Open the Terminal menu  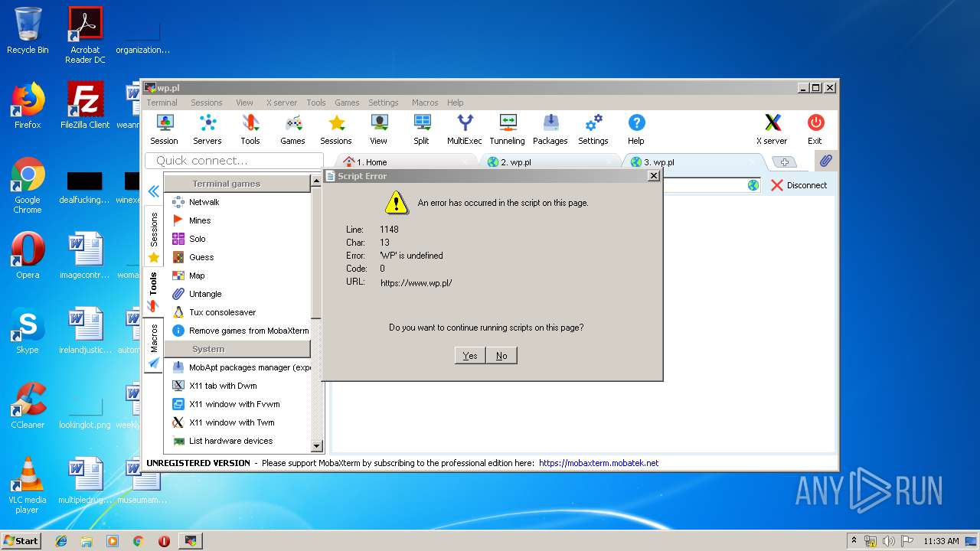(162, 103)
